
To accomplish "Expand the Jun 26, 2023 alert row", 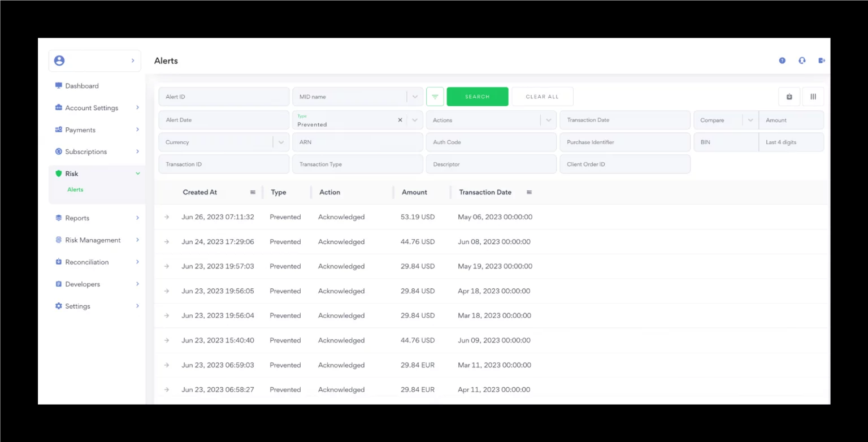I will coord(167,217).
